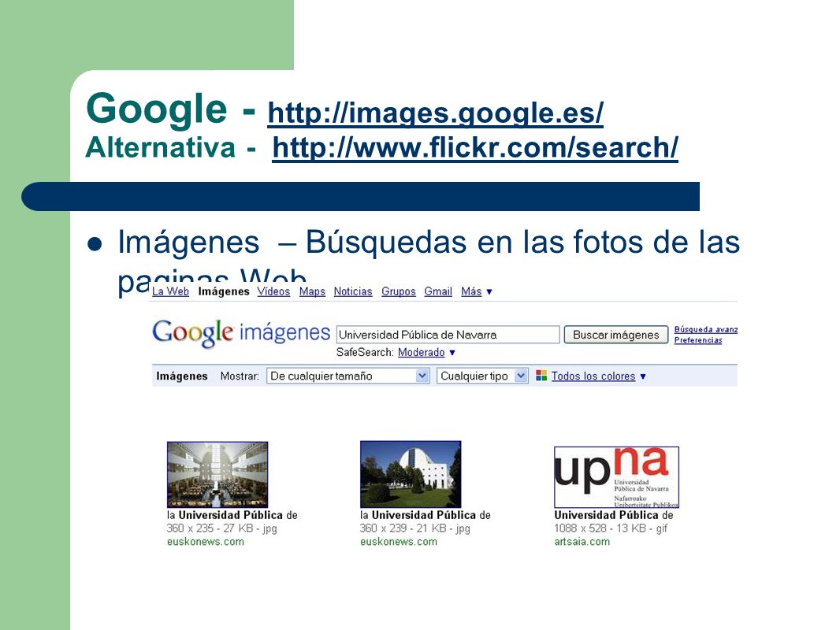The width and height of the screenshot is (840, 630).
Task: Select the Imágenes tab in the top navigation
Action: coord(223,291)
